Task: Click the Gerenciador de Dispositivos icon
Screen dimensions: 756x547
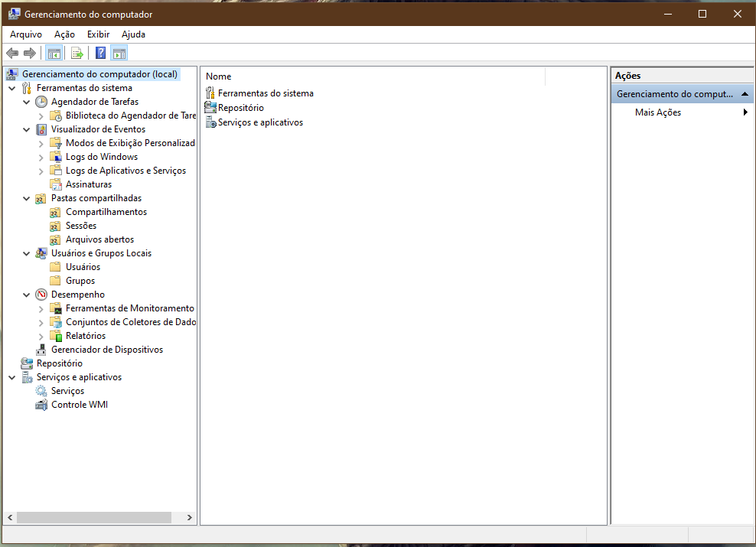Action: pos(41,350)
